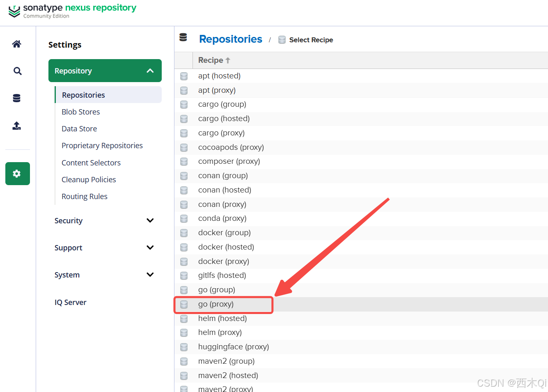Click database icon beside docker (proxy)

click(x=184, y=261)
